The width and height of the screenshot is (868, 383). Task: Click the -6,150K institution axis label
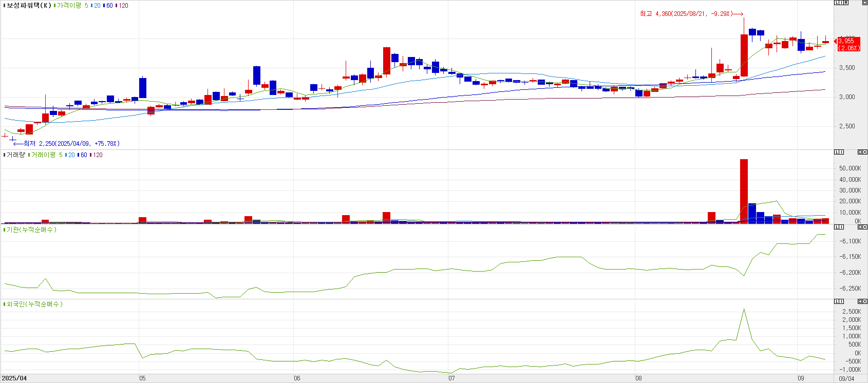(850, 257)
